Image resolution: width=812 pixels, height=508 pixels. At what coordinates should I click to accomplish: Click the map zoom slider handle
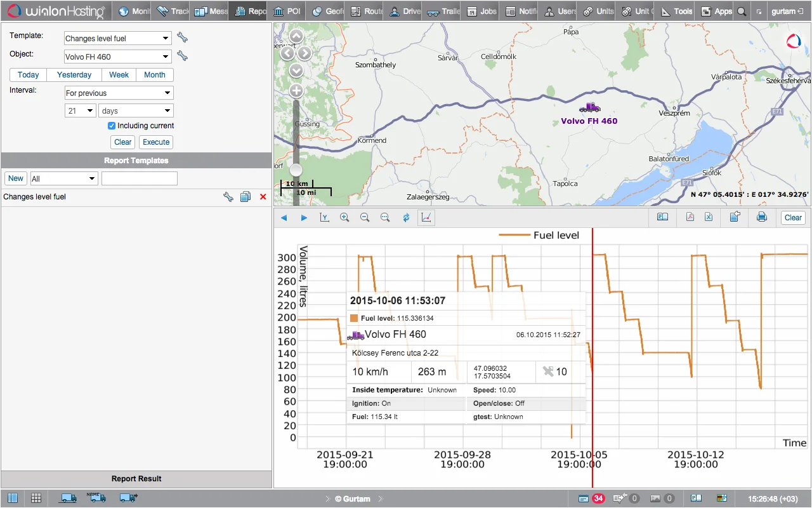[296, 170]
